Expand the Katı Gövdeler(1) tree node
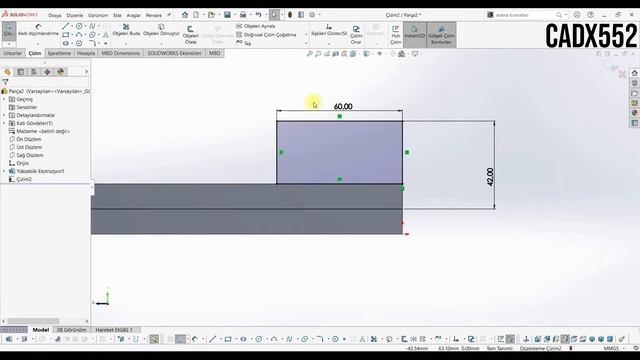Screen dimensions: 640x360 pos(4,123)
